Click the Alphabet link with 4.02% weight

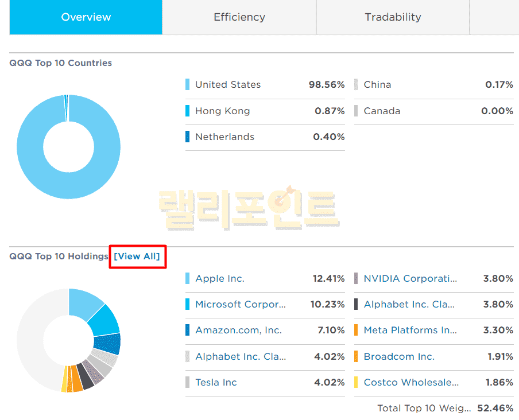(x=240, y=356)
